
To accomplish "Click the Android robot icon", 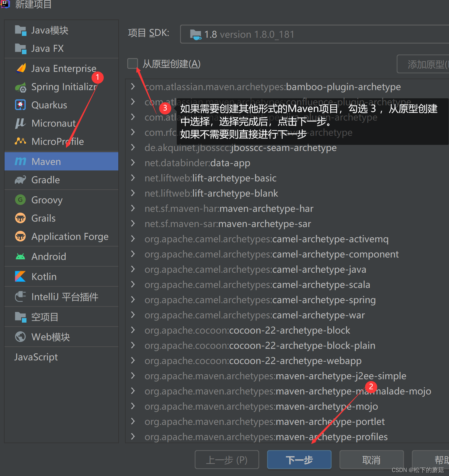I will pos(20,257).
